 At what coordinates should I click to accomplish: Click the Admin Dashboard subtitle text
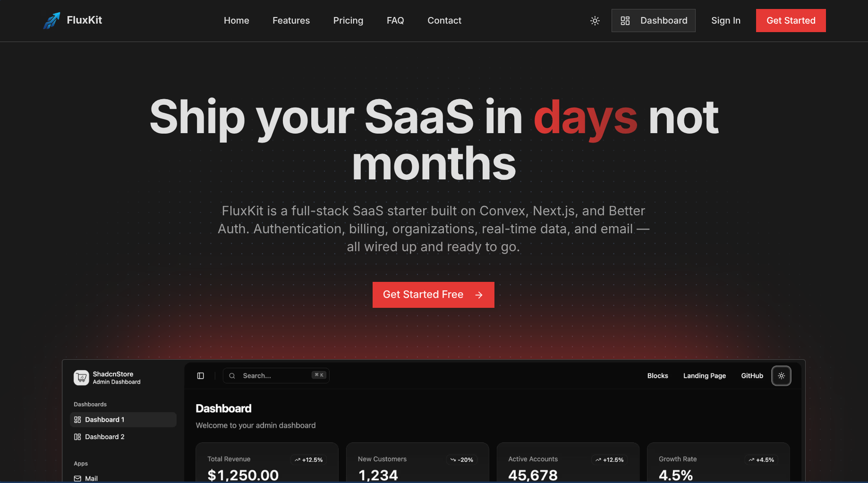(x=117, y=382)
